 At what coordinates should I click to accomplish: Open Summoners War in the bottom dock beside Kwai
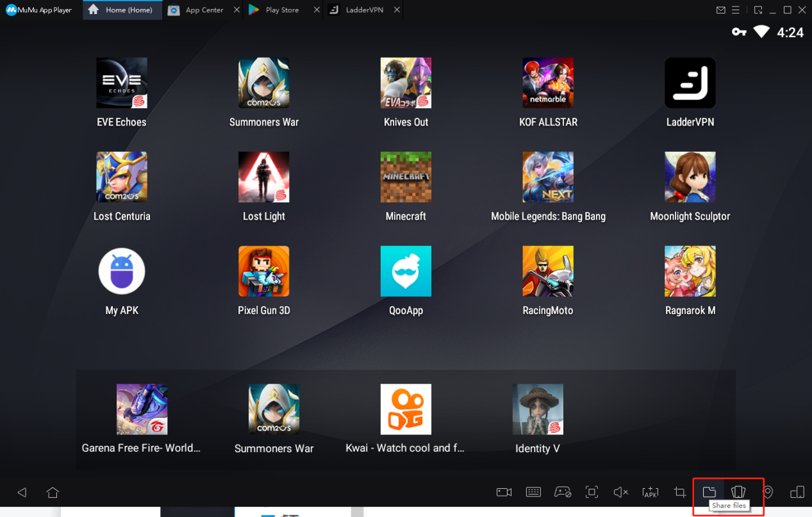tap(274, 409)
